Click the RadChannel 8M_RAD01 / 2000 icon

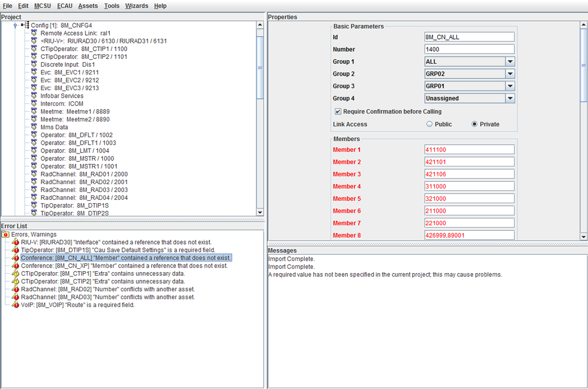click(34, 174)
